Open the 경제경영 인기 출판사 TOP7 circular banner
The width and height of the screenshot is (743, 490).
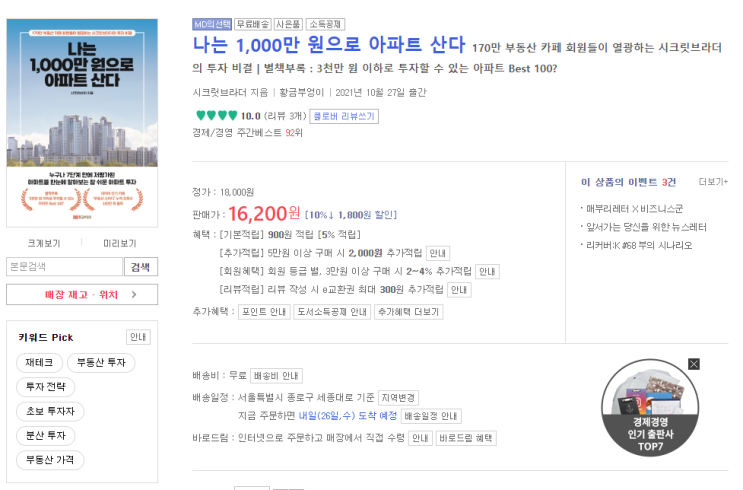tap(650, 408)
